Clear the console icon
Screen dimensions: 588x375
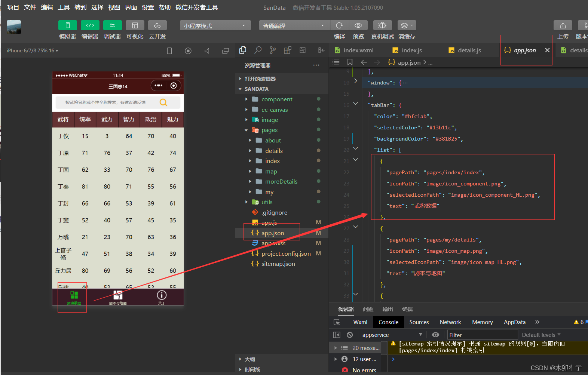click(350, 335)
